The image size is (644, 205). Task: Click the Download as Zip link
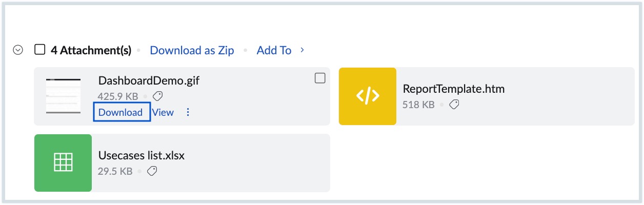[192, 50]
